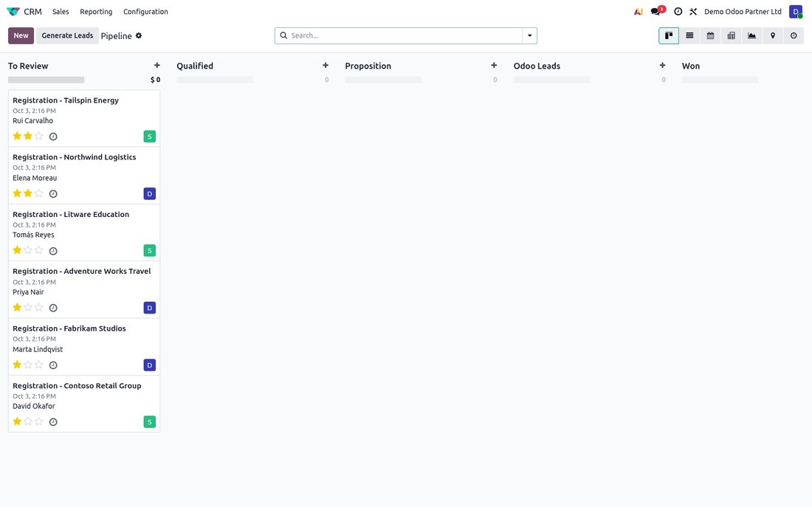This screenshot has width=812, height=507.
Task: Toggle first priority star on Northwind Logistics
Action: pos(17,193)
